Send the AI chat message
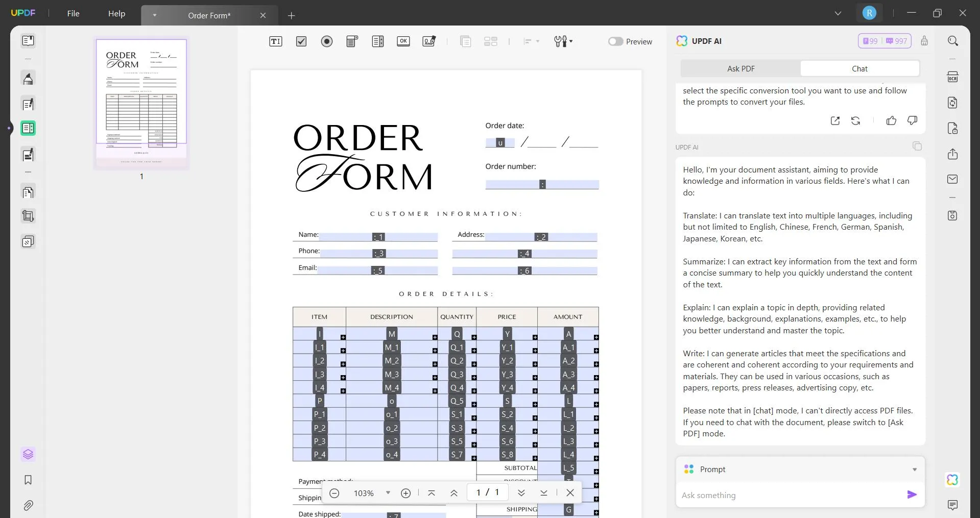The height and width of the screenshot is (518, 980). coord(912,495)
